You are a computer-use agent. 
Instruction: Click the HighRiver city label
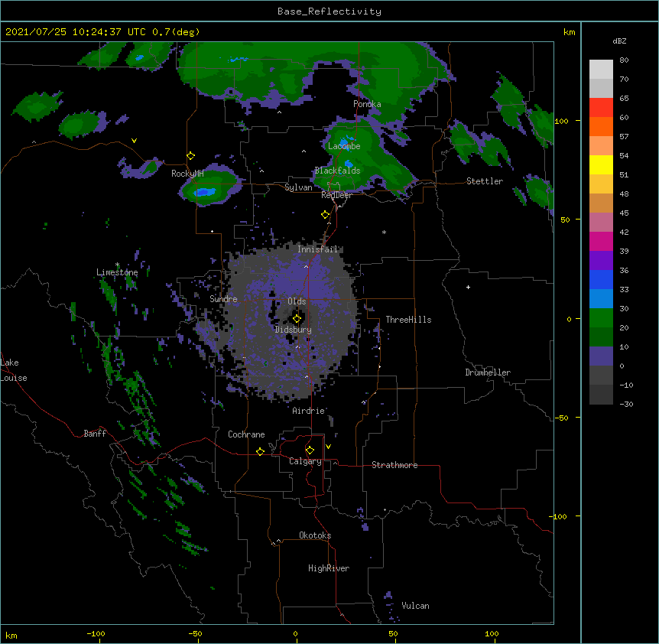329,568
